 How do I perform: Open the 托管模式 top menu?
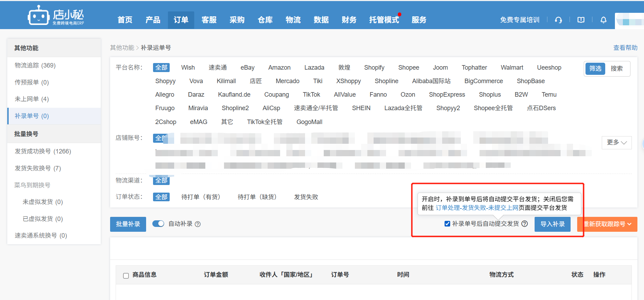[384, 20]
